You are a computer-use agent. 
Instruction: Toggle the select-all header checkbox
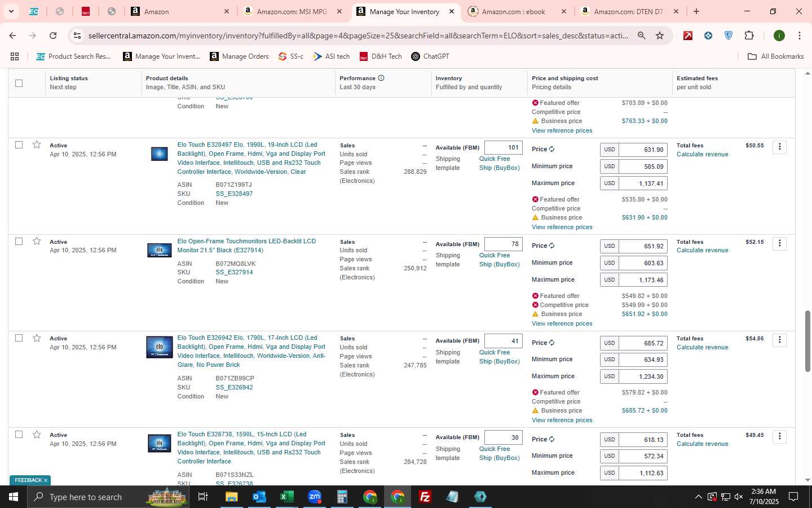19,83
